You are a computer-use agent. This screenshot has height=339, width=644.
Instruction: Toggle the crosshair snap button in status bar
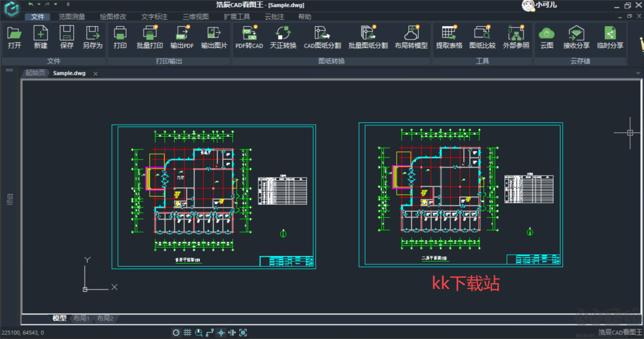221,332
